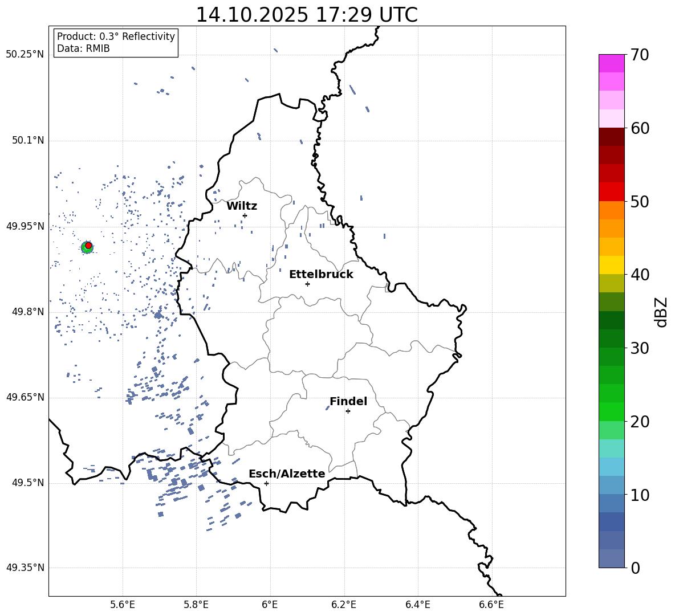
Task: Pick the orange swatch just below 50
Action: [611, 210]
